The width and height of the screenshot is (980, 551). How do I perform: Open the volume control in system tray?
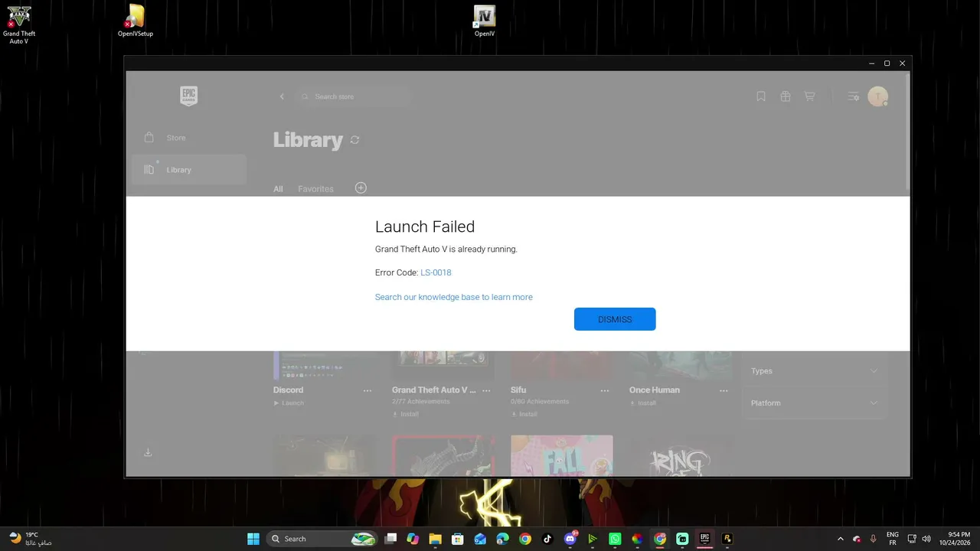click(926, 539)
